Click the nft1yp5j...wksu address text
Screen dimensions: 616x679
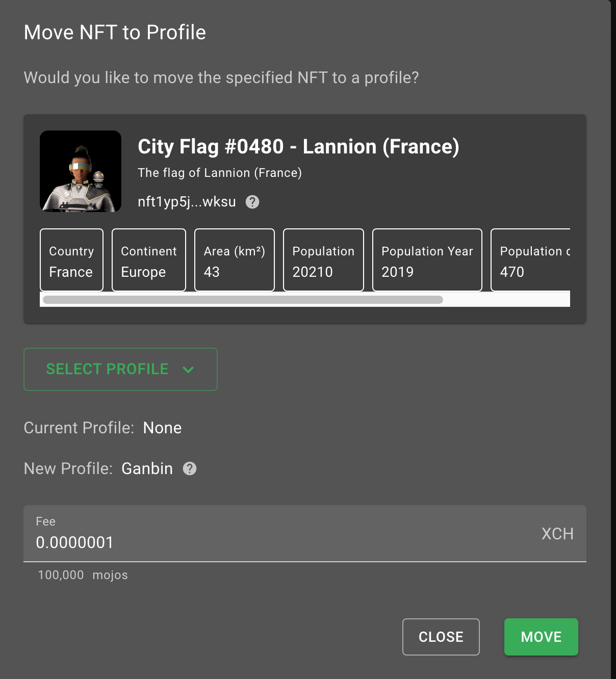tap(187, 201)
